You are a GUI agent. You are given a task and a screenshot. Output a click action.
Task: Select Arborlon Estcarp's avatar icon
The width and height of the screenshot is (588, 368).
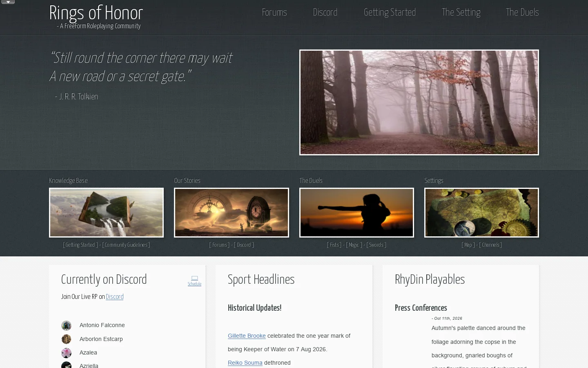coord(66,339)
